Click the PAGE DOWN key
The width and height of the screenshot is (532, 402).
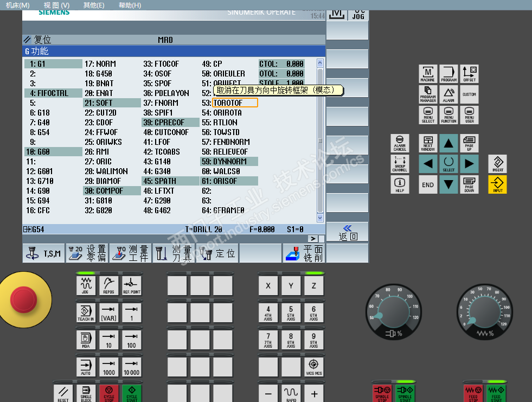(x=469, y=184)
